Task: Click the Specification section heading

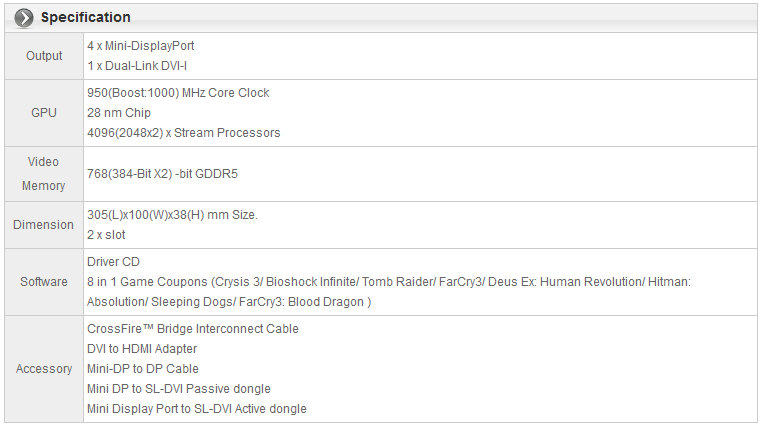Action: pos(85,17)
